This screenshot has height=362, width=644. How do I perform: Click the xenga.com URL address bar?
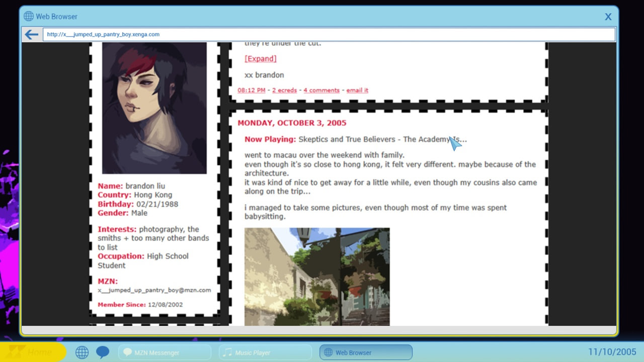coord(327,34)
